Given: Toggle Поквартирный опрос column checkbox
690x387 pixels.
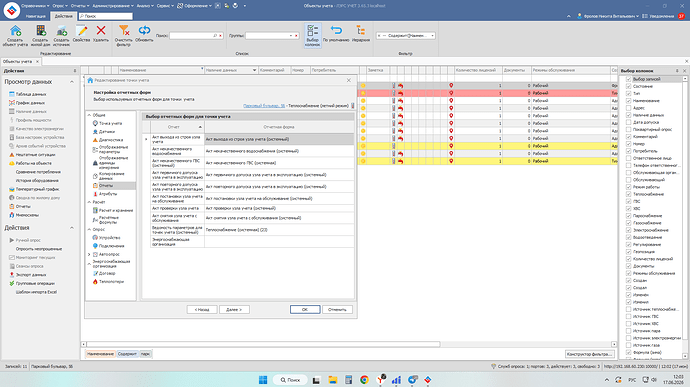Looking at the screenshot, I should pos(628,129).
